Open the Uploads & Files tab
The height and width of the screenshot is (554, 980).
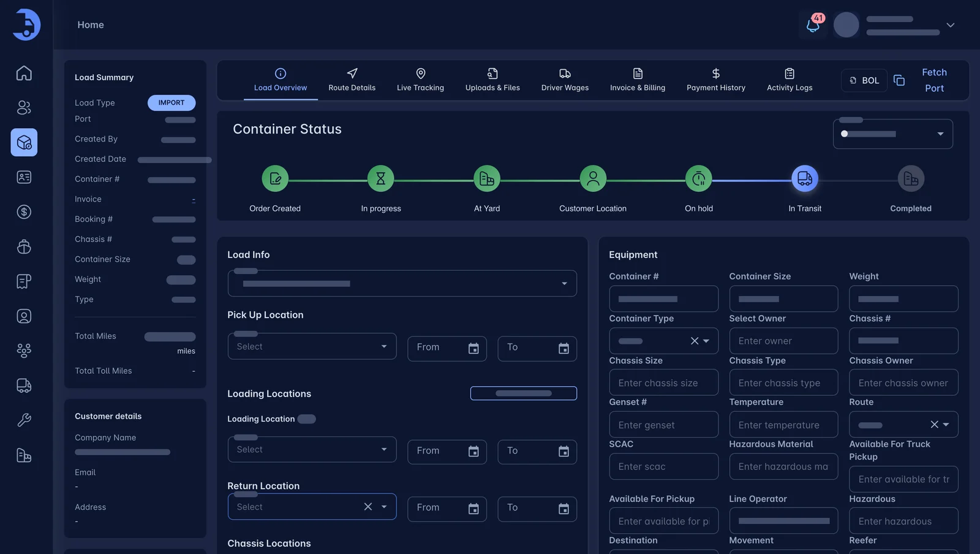point(492,80)
